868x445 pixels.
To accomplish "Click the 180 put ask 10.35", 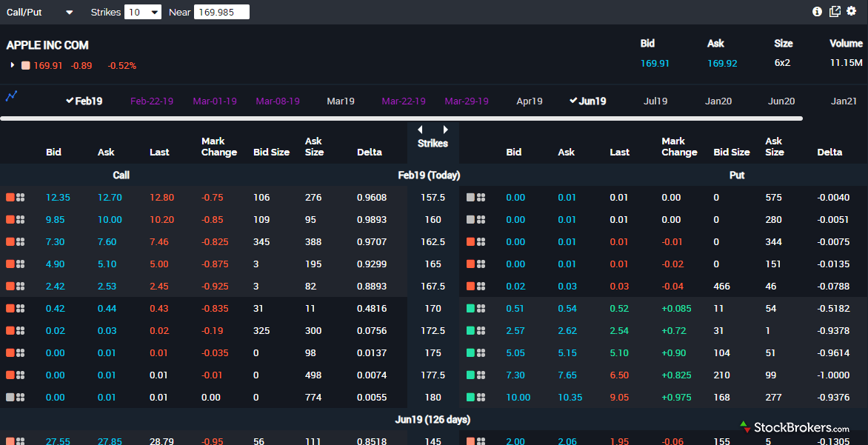I will (570, 397).
